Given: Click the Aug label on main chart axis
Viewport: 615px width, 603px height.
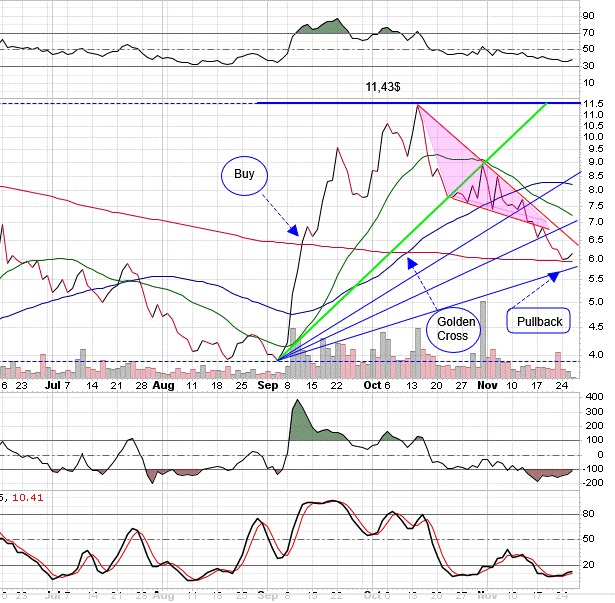Looking at the screenshot, I should point(162,384).
